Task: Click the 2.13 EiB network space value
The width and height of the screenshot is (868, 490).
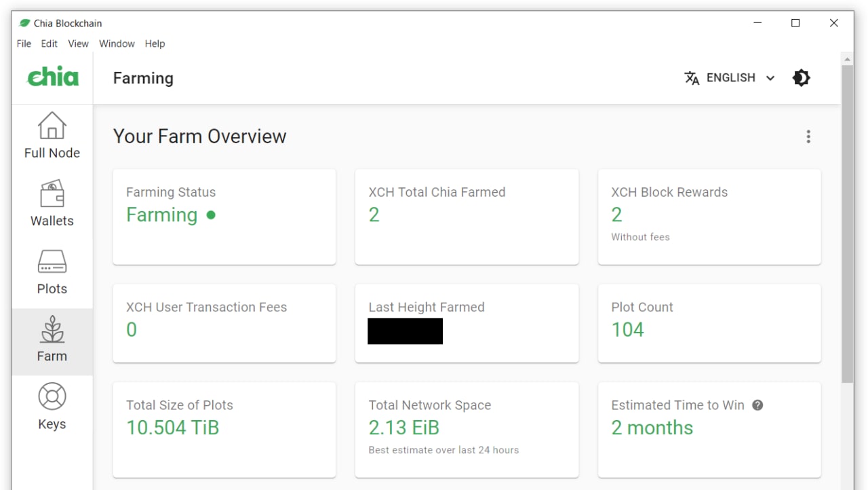Action: (403, 428)
